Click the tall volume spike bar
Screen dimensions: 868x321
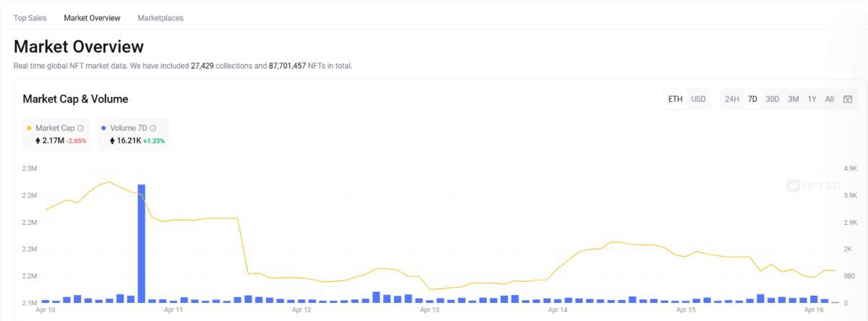point(141,243)
